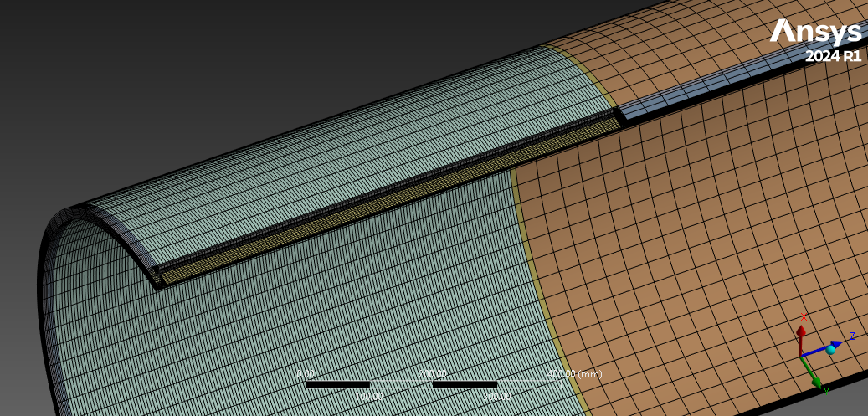Image resolution: width=868 pixels, height=416 pixels.
Task: Click the 0.00 ruler label
Action: pos(306,374)
